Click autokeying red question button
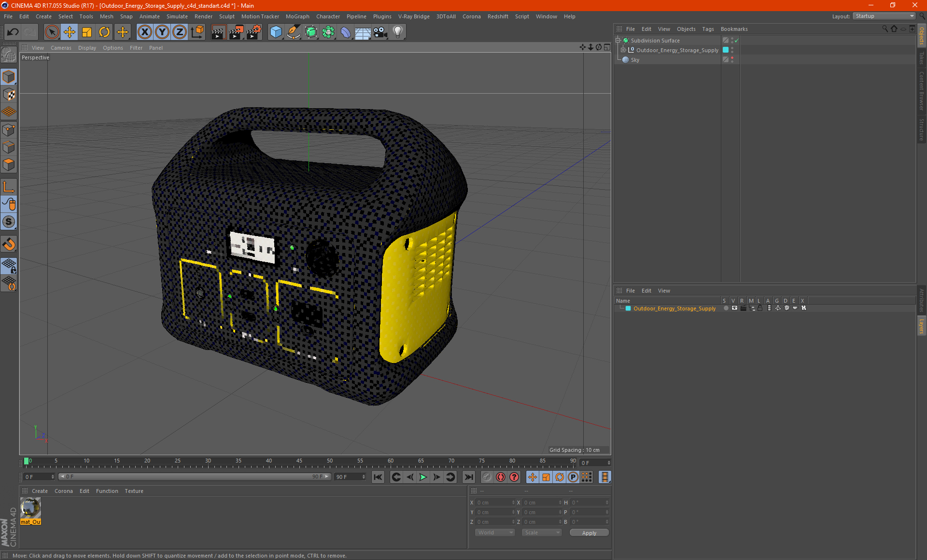This screenshot has width=927, height=560. point(514,477)
